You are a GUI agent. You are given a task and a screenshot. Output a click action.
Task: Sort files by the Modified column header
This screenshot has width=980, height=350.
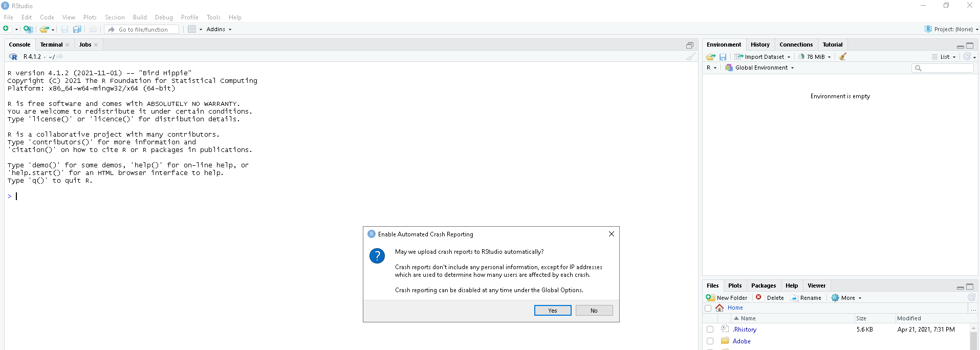(932, 318)
